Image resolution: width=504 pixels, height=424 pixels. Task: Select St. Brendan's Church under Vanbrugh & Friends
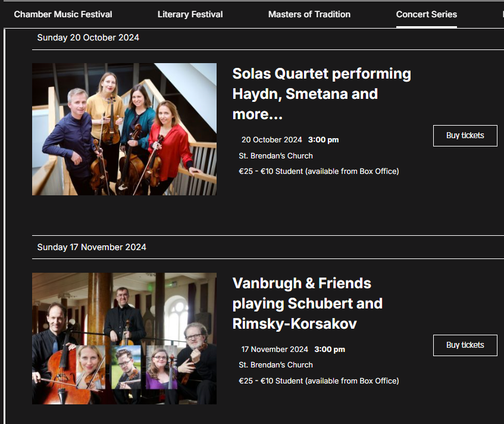click(276, 365)
